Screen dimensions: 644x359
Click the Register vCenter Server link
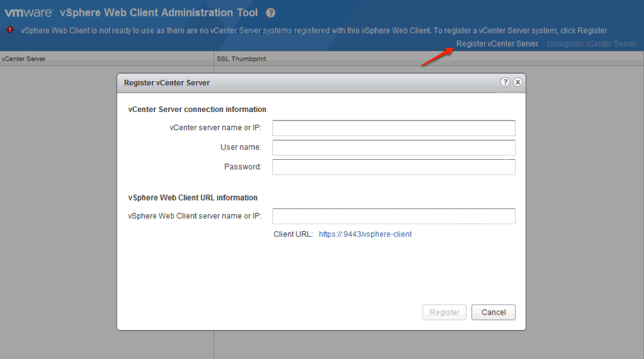point(497,44)
